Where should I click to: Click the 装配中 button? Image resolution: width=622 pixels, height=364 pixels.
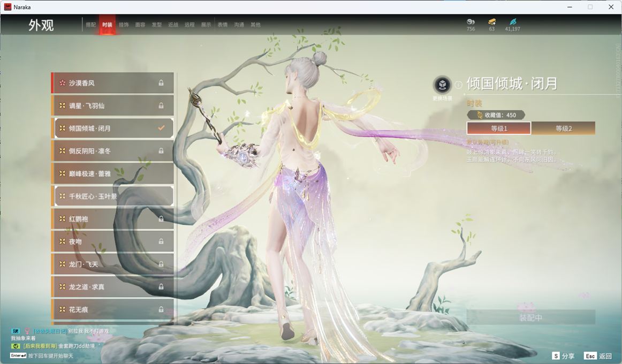point(531,317)
